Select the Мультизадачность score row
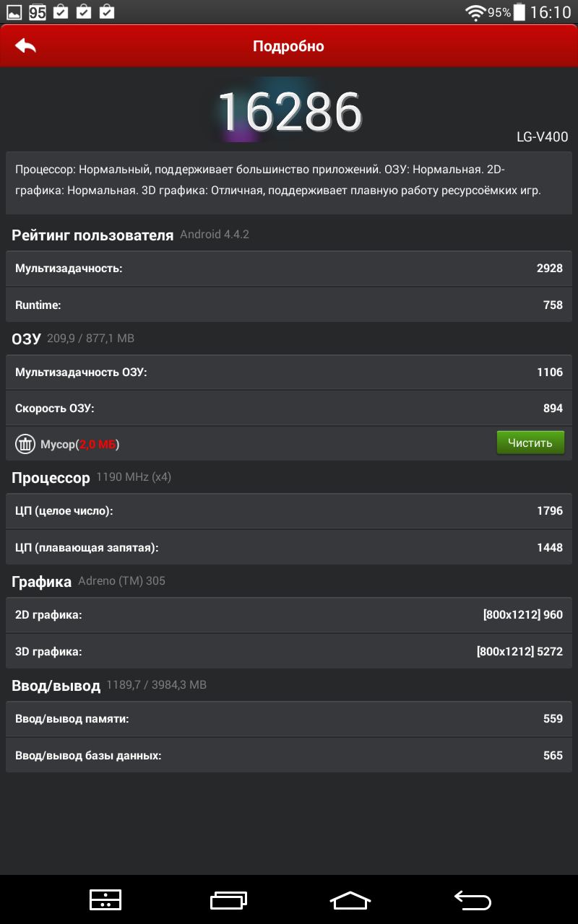 pyautogui.click(x=289, y=269)
